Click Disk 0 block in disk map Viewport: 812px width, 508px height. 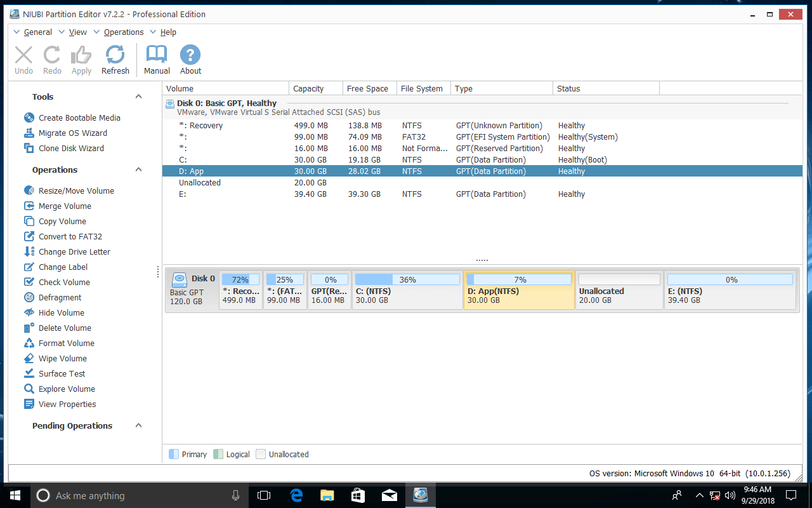click(x=192, y=290)
